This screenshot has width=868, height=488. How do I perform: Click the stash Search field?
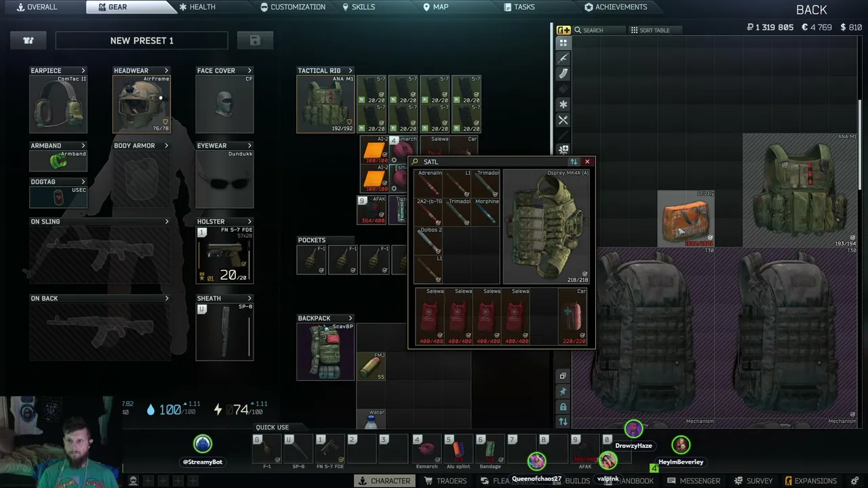(599, 30)
